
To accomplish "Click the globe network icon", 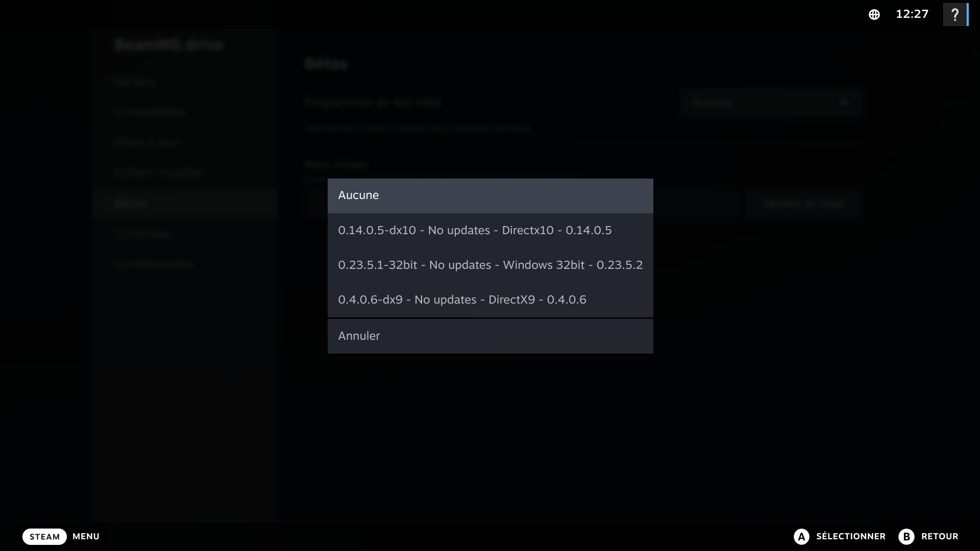I will point(874,14).
